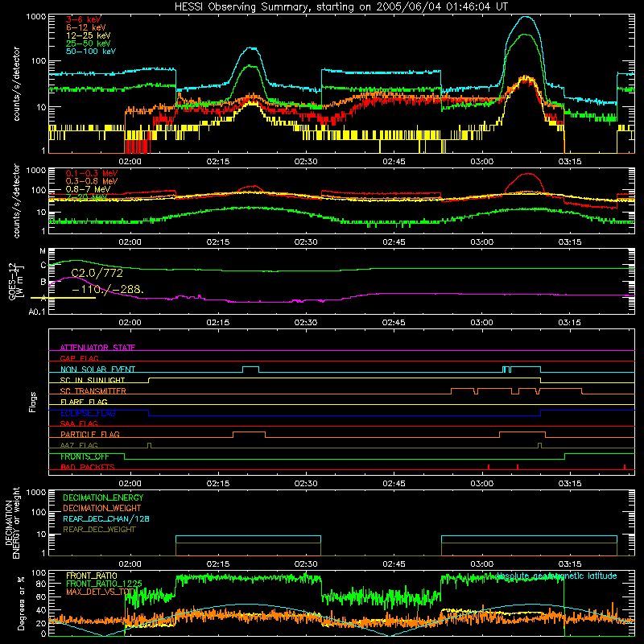Click the Degrees or % axis label
This screenshot has height=644, width=644.
(21, 603)
